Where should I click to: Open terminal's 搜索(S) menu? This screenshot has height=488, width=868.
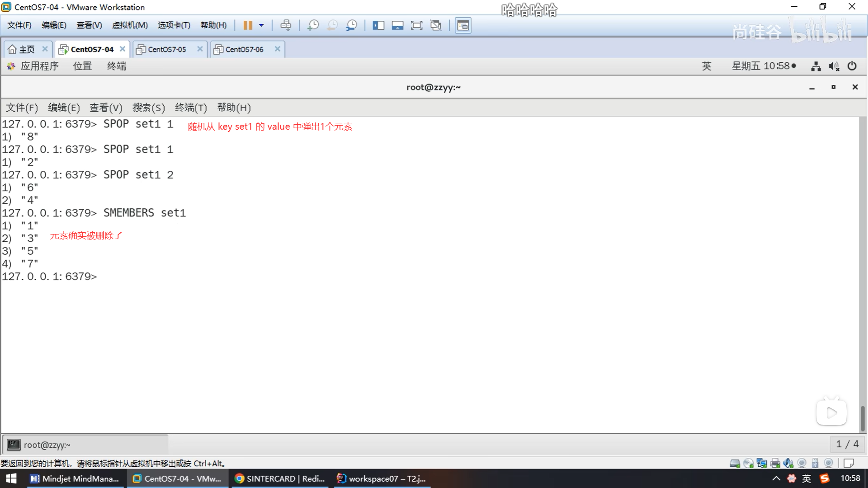click(x=148, y=108)
